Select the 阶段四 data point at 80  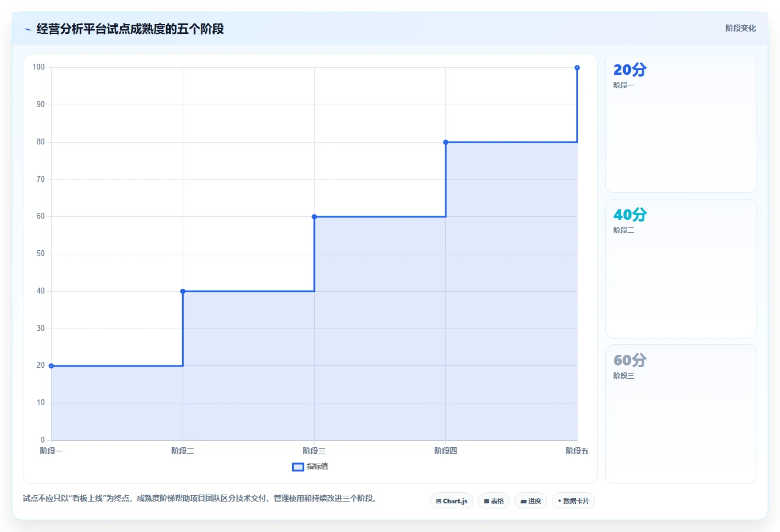446,142
